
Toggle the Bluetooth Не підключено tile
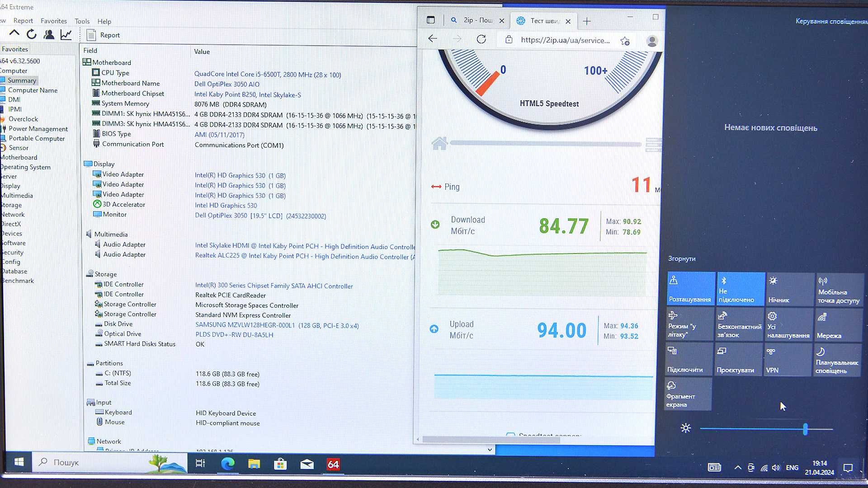click(741, 289)
